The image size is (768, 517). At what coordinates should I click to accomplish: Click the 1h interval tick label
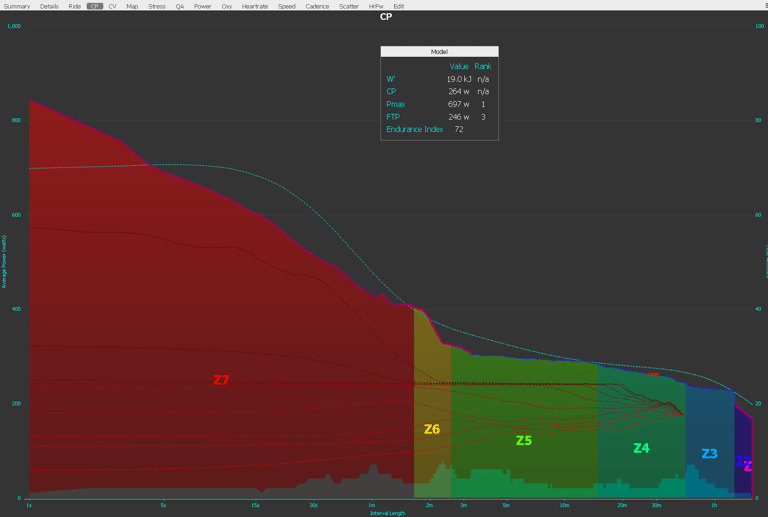coord(714,505)
